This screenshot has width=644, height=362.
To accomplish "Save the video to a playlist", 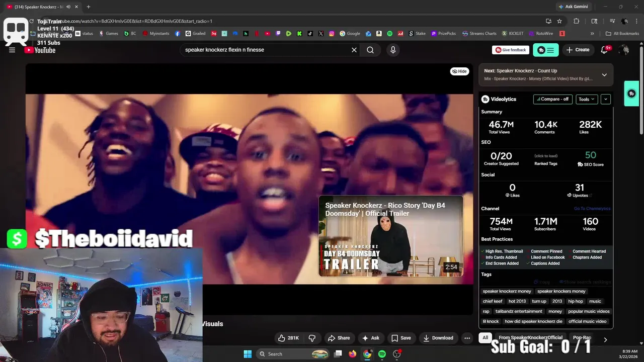I will pyautogui.click(x=401, y=338).
